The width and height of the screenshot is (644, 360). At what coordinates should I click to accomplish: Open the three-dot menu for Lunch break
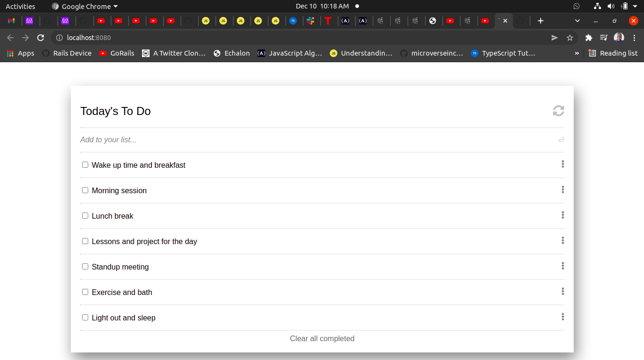pyautogui.click(x=562, y=215)
